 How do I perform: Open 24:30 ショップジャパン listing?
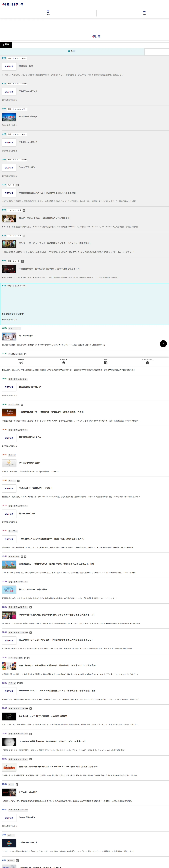pyautogui.click(x=27, y=818)
